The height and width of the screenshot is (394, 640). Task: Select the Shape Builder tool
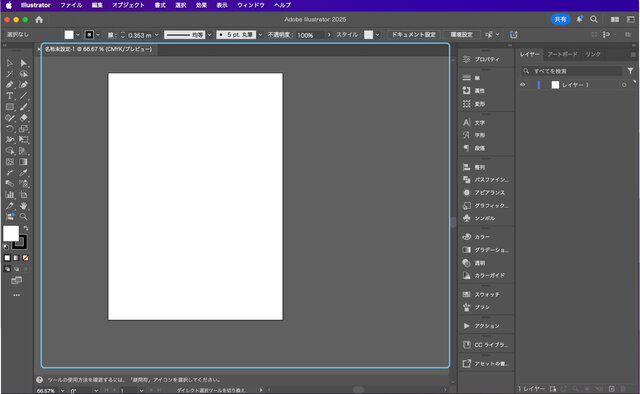tap(9, 151)
